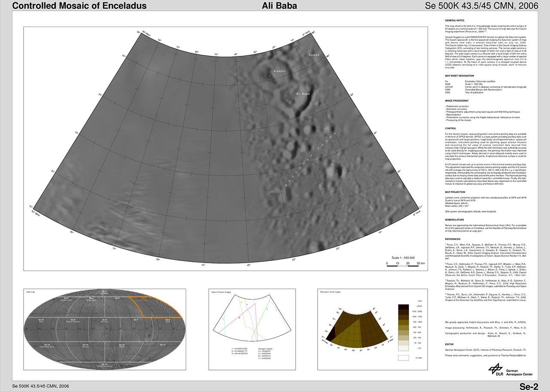Click the Samad crater label

(x=315, y=55)
